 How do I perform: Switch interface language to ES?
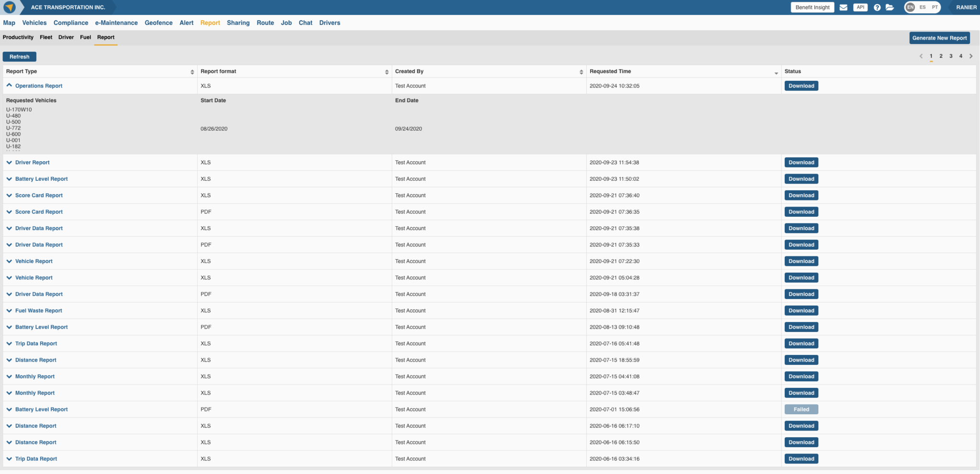pos(922,8)
